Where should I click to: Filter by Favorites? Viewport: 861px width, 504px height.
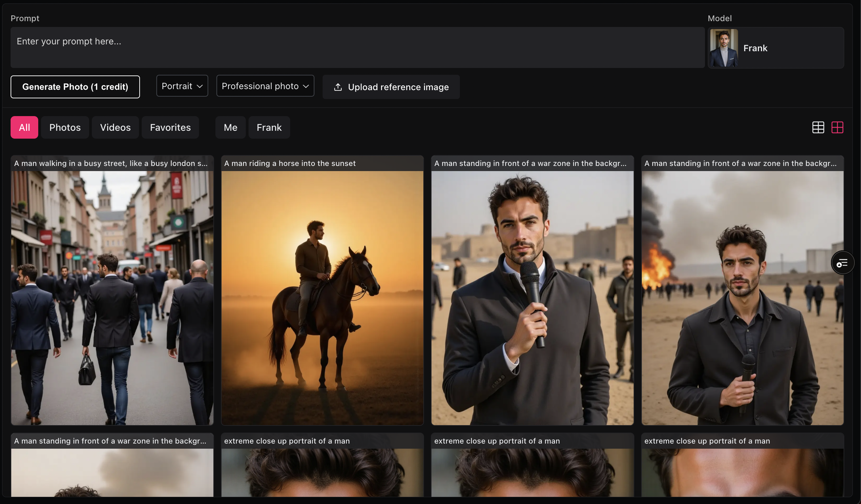[170, 127]
